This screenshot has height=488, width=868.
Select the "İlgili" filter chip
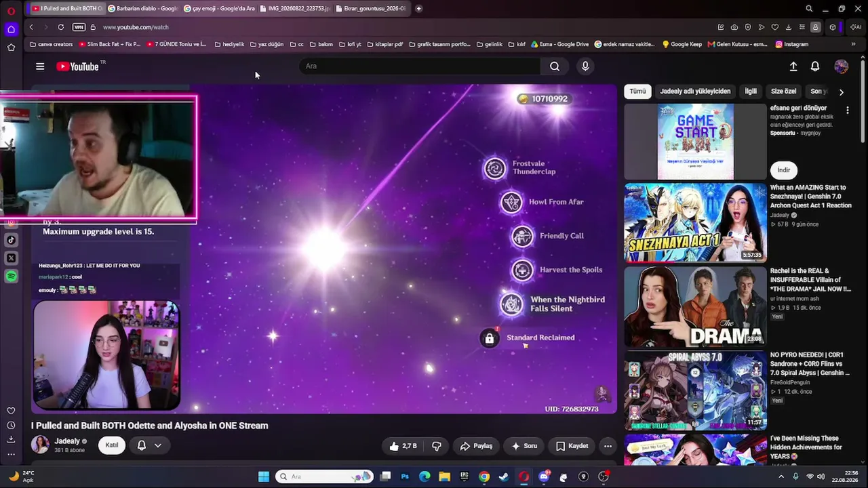pos(751,91)
